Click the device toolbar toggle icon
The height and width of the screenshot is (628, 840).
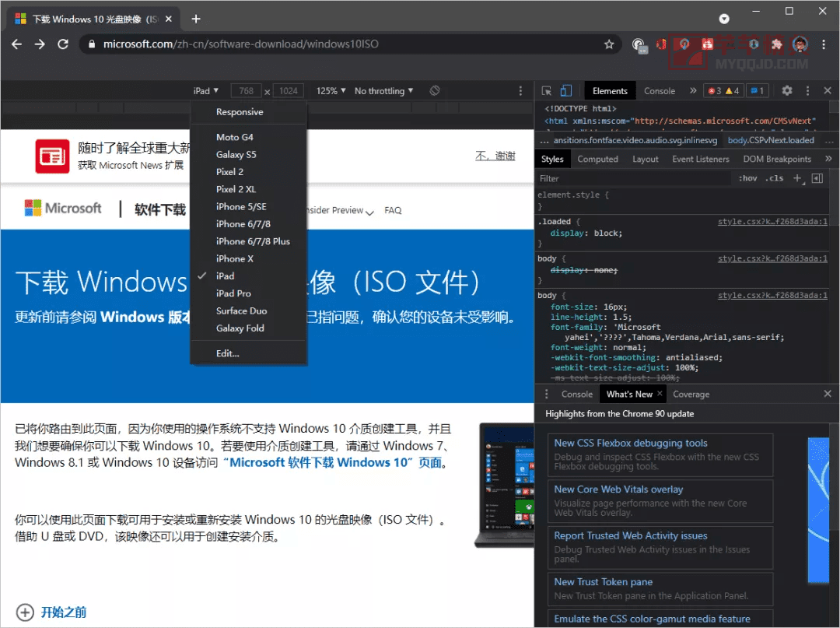coord(565,91)
